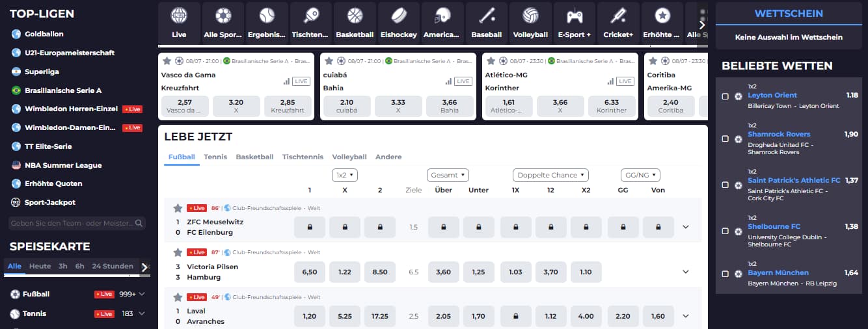Open the GG/NG market dropdown
868x329 pixels.
coord(640,175)
